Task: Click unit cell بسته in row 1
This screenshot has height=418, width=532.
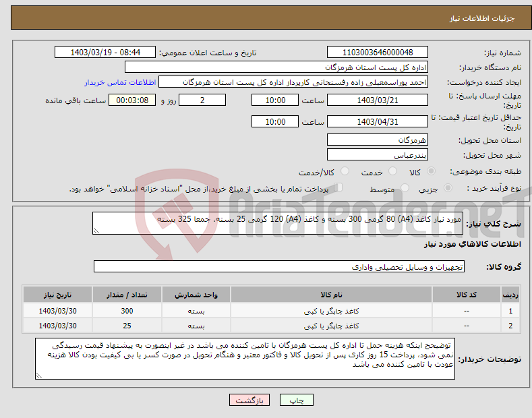Action: (x=196, y=311)
